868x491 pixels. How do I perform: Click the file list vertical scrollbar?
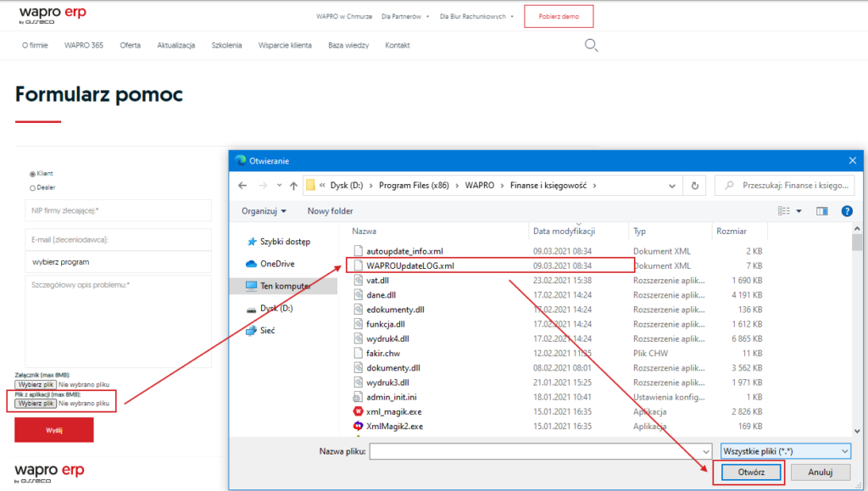coord(857,330)
